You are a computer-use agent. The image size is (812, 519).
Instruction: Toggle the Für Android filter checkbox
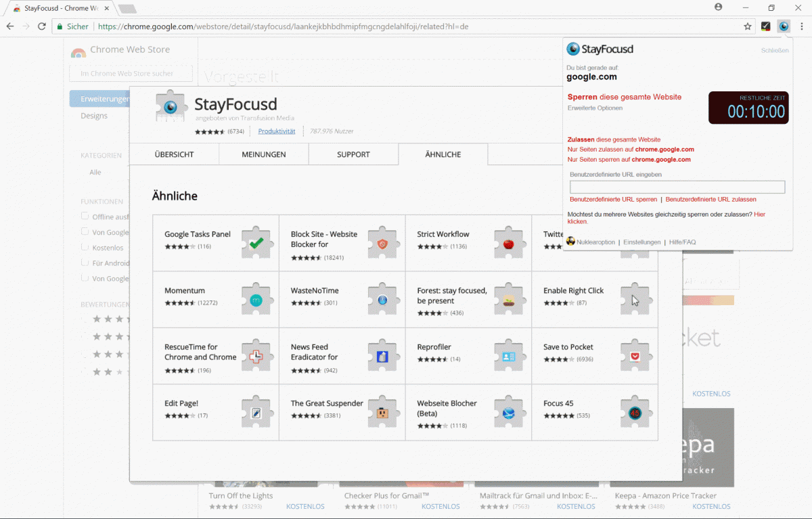pos(85,263)
